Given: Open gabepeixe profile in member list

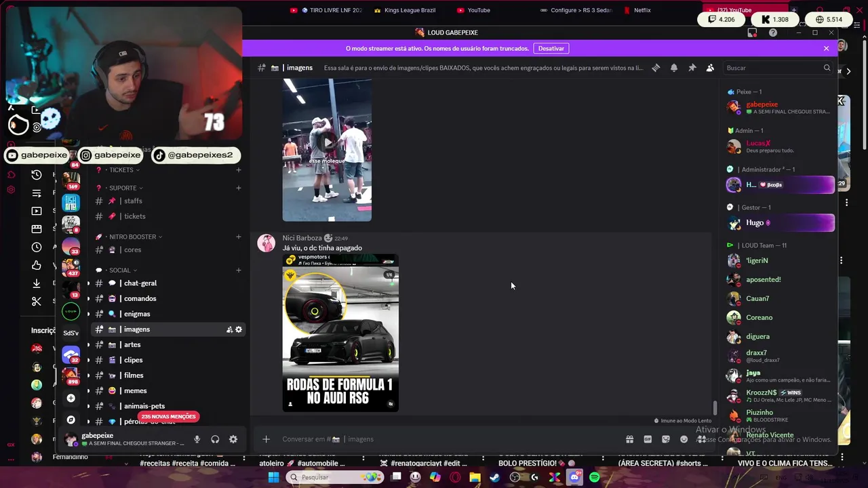Looking at the screenshot, I should (x=780, y=108).
